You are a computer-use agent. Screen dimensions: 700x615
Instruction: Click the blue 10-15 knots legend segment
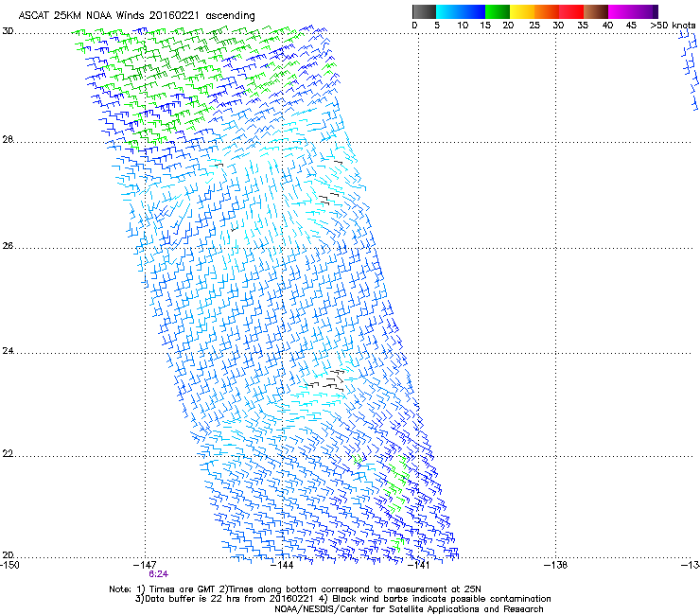[x=473, y=11]
